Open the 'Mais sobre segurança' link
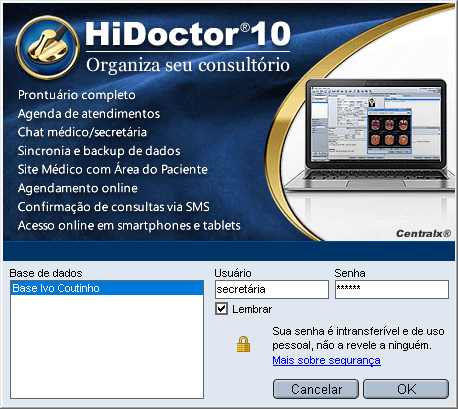Viewport: 458px width, 409px height. click(x=326, y=360)
